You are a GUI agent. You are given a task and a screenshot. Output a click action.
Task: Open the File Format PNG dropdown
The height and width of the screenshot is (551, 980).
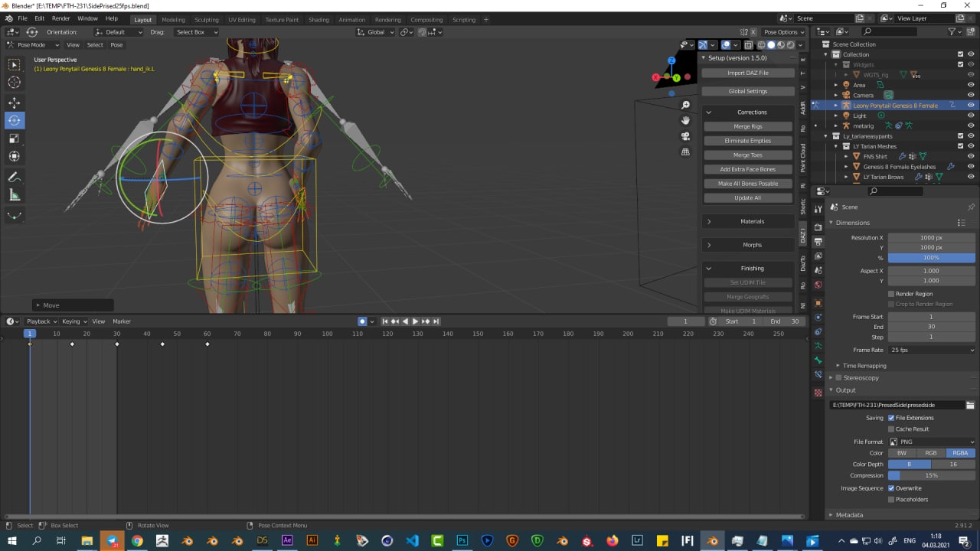932,442
